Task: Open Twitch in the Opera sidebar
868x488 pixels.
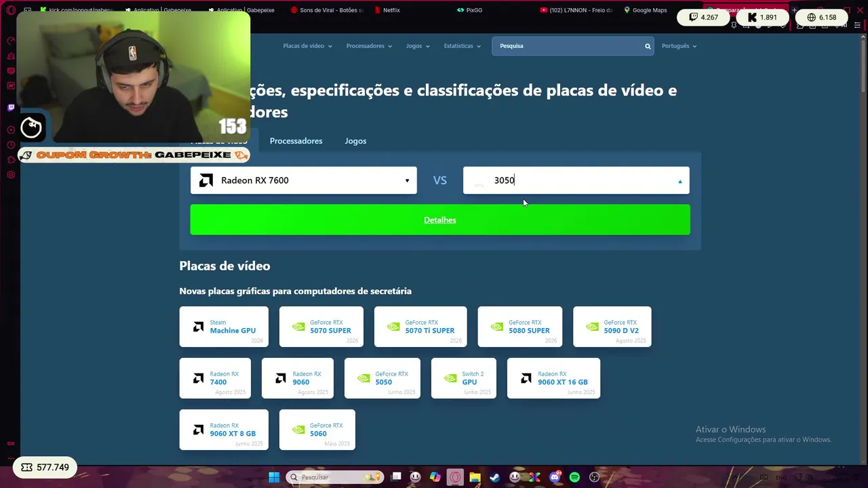Action: coord(11,108)
